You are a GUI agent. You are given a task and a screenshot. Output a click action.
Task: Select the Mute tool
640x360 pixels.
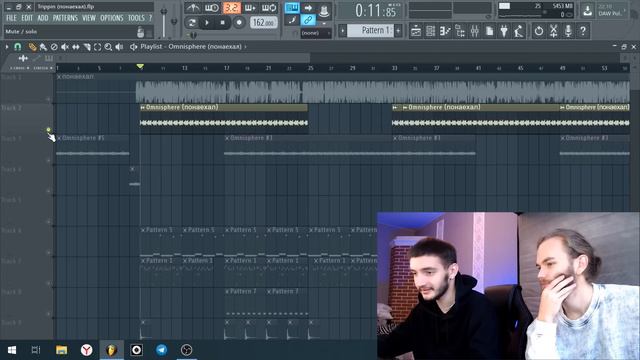(x=65, y=47)
